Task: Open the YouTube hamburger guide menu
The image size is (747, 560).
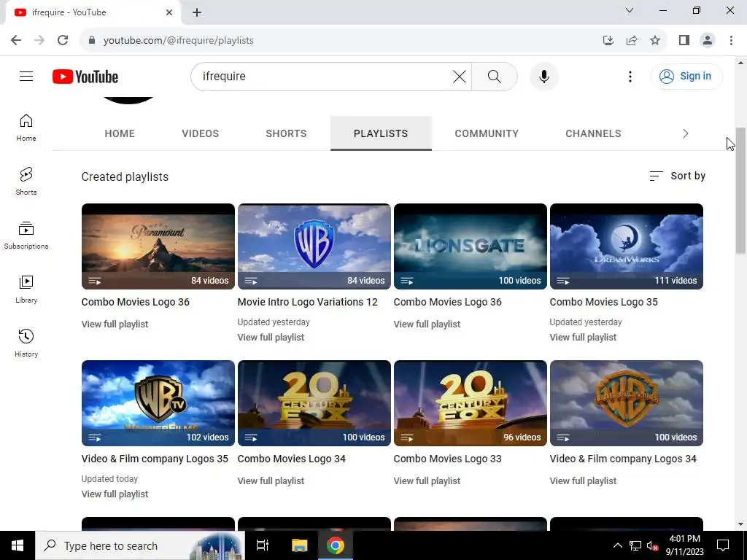Action: (x=26, y=76)
